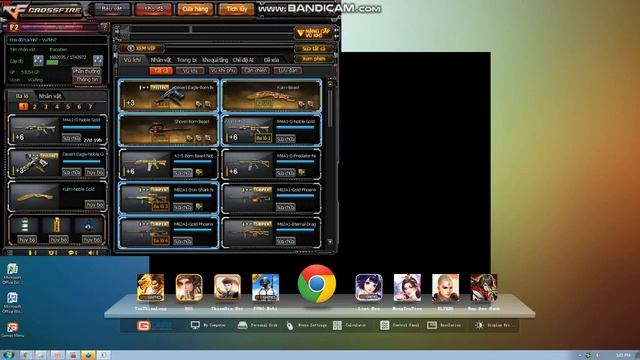Open the first game icon in the dock
This screenshot has height=360, width=640.
(x=150, y=288)
